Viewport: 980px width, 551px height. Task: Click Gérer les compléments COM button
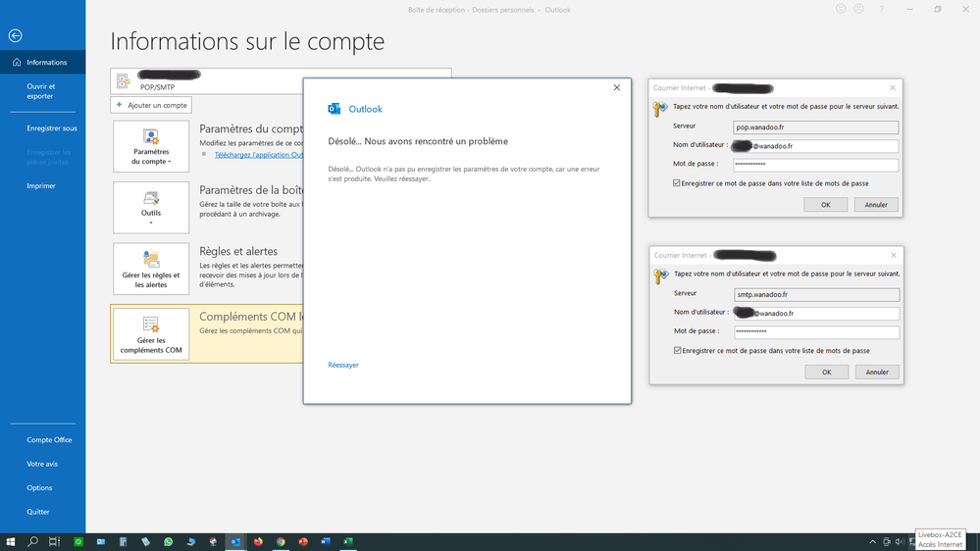pyautogui.click(x=151, y=334)
